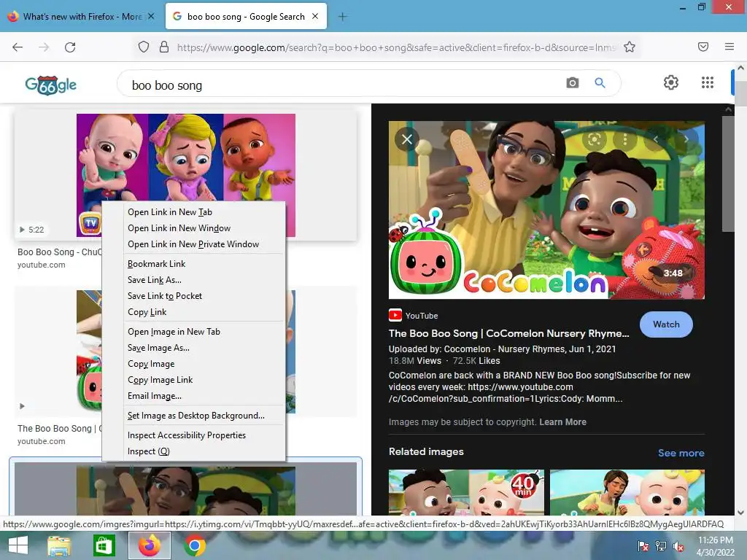Image resolution: width=747 pixels, height=560 pixels.
Task: Close What's new with Firefox tab
Action: 151,16
